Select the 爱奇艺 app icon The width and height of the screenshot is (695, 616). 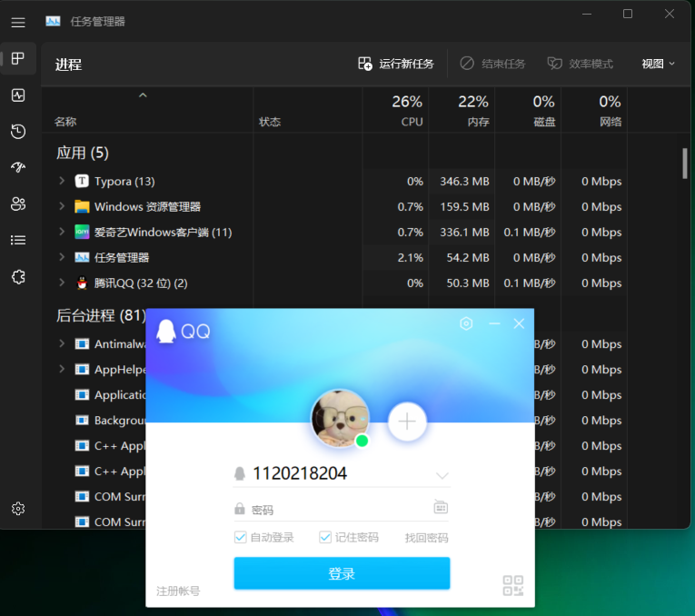[x=82, y=232]
